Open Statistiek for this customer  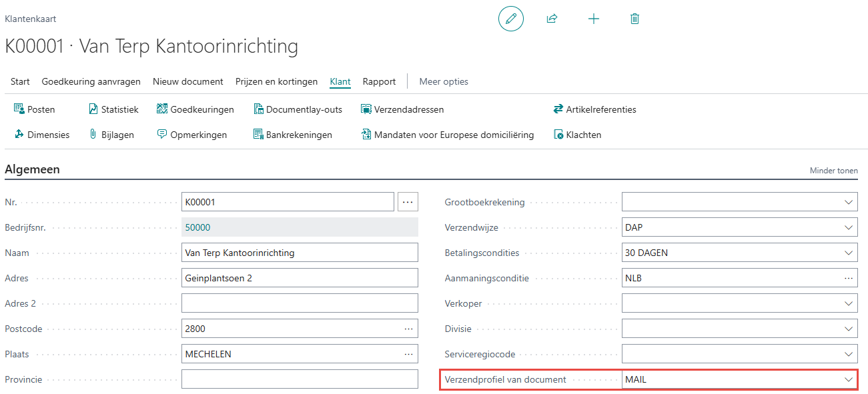113,109
